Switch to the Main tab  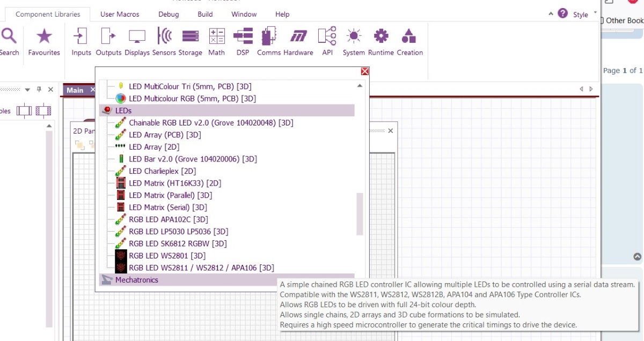pos(75,90)
